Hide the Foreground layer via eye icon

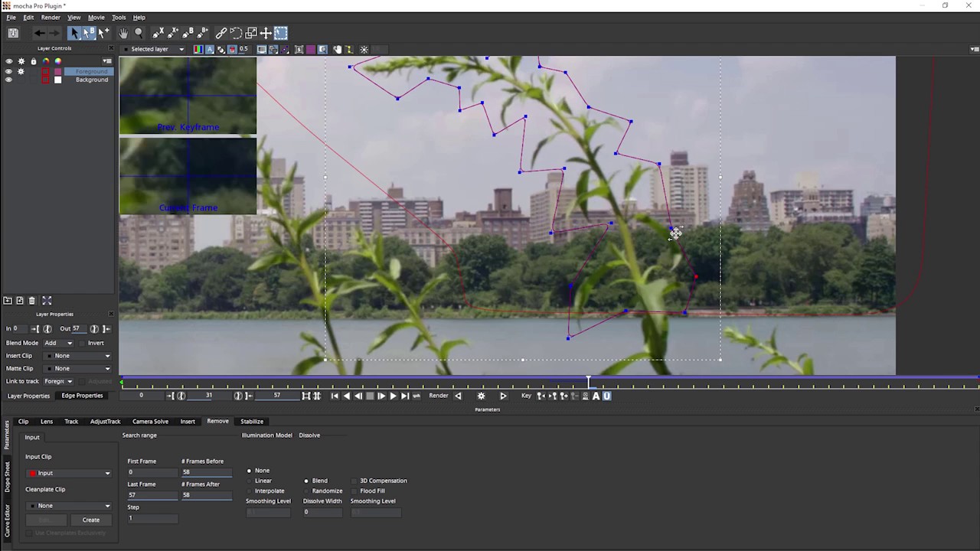click(x=8, y=71)
